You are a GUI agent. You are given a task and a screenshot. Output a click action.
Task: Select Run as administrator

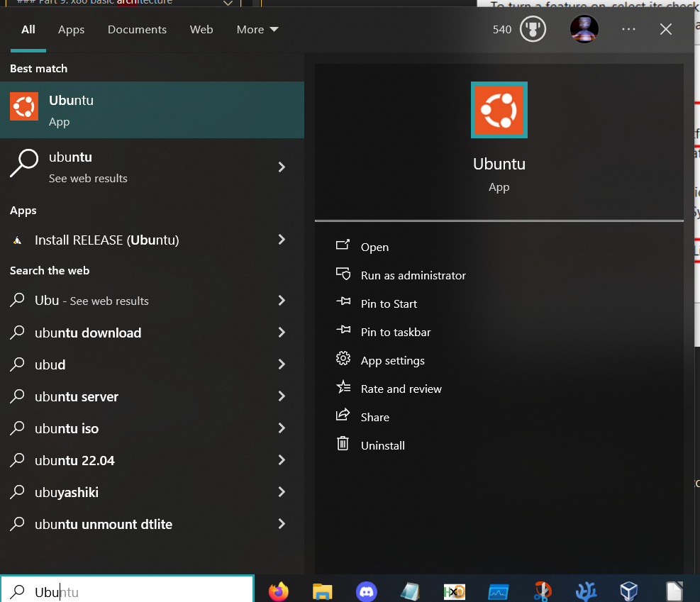tap(413, 275)
